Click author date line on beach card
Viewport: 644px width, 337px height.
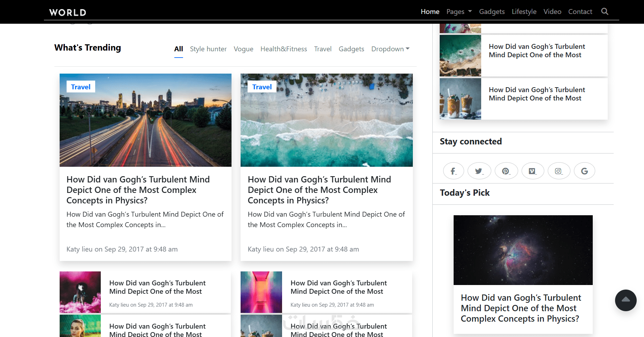click(303, 249)
